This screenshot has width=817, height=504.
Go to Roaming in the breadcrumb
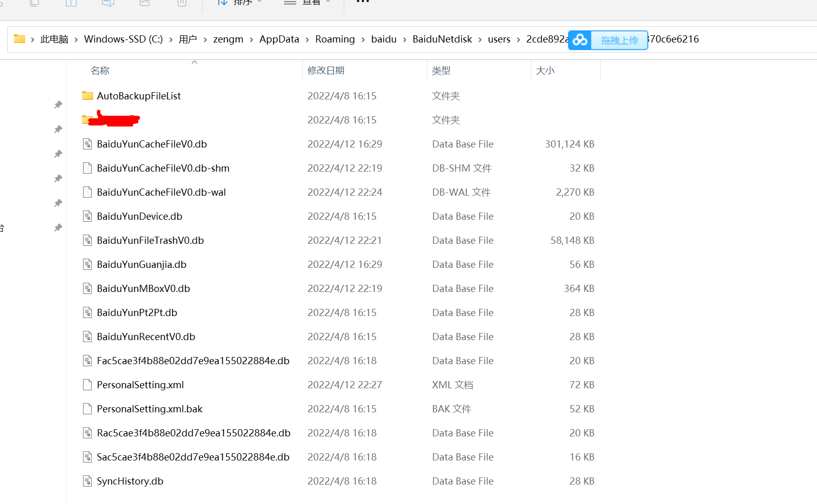coord(335,39)
